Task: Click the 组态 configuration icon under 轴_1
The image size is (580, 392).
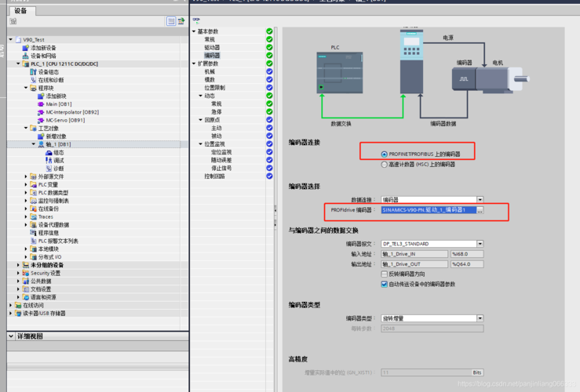Action: pyautogui.click(x=49, y=153)
